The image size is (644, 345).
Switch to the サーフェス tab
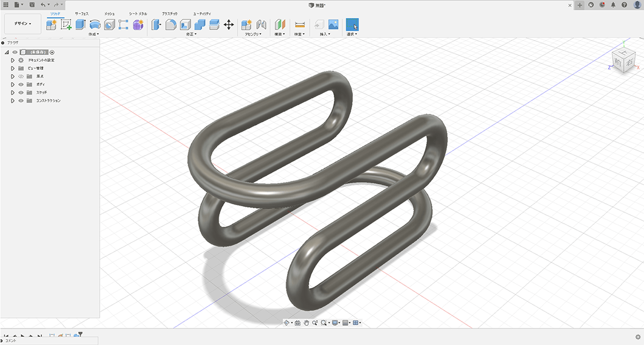(x=82, y=13)
